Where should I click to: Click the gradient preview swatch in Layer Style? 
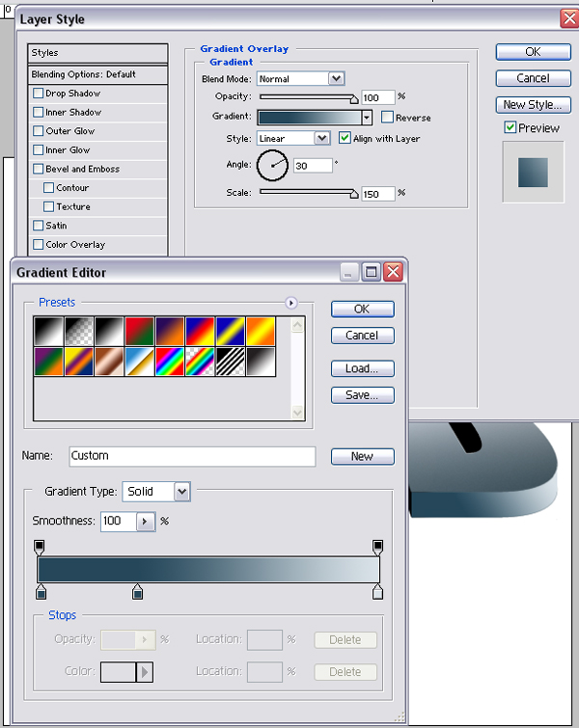310,118
